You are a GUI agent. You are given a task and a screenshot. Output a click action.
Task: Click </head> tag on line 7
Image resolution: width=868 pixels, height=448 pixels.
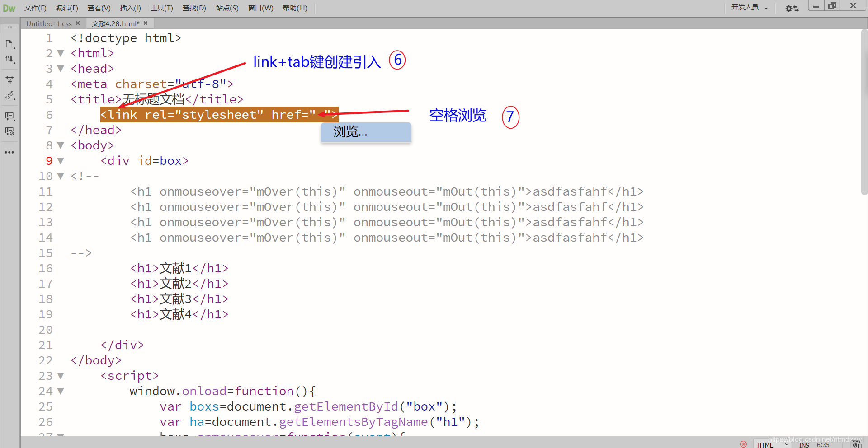[x=96, y=130]
